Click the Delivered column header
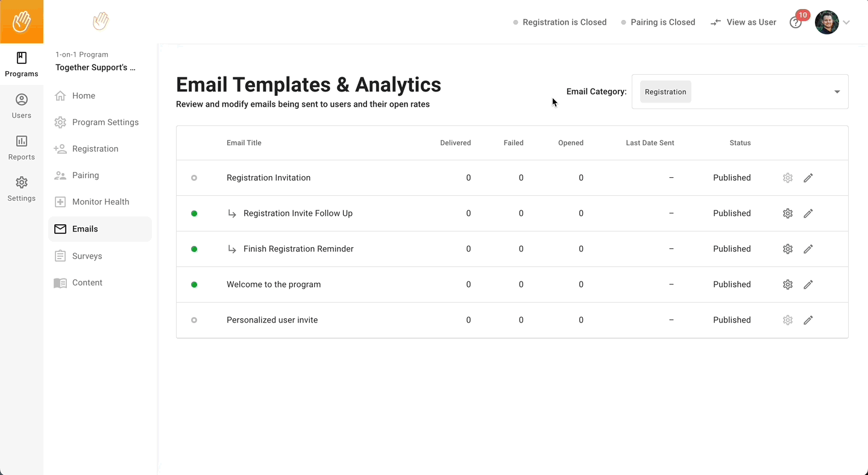The width and height of the screenshot is (868, 475). coord(456,143)
